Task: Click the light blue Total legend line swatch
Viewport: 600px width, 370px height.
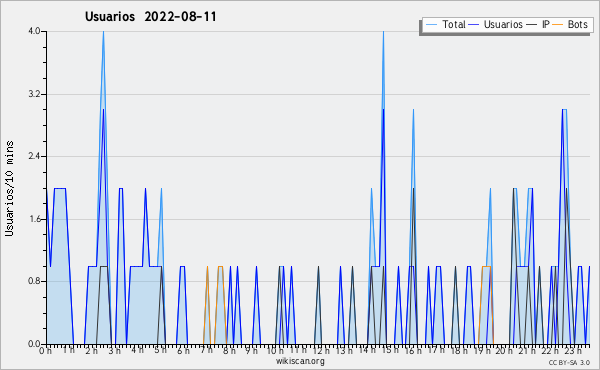Action: (x=431, y=25)
